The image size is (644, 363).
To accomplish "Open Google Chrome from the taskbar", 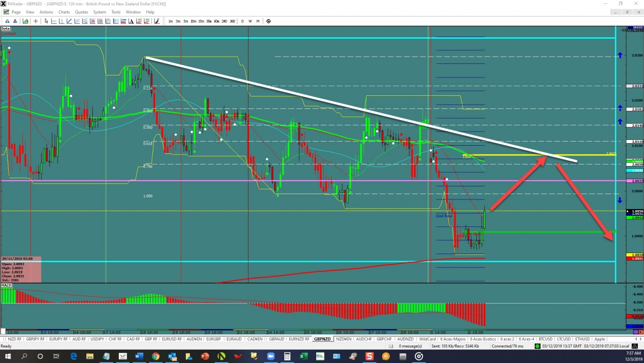I will point(156,356).
